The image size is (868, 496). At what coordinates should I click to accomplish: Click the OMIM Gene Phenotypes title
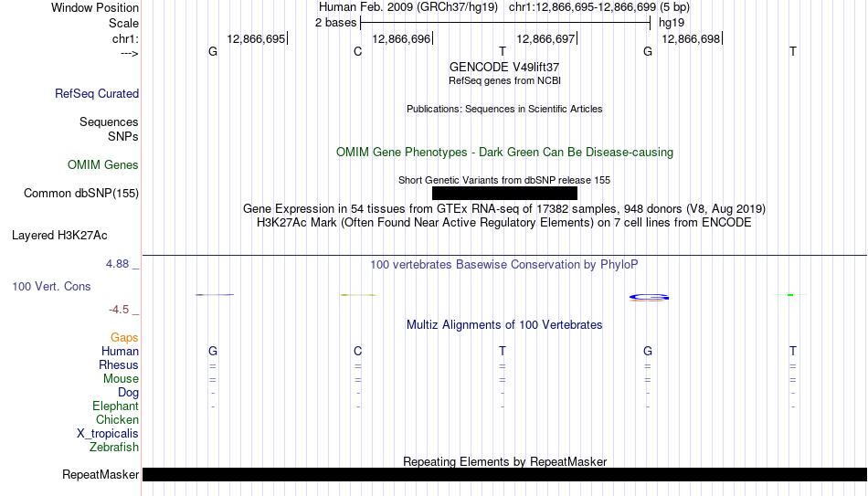click(x=504, y=153)
